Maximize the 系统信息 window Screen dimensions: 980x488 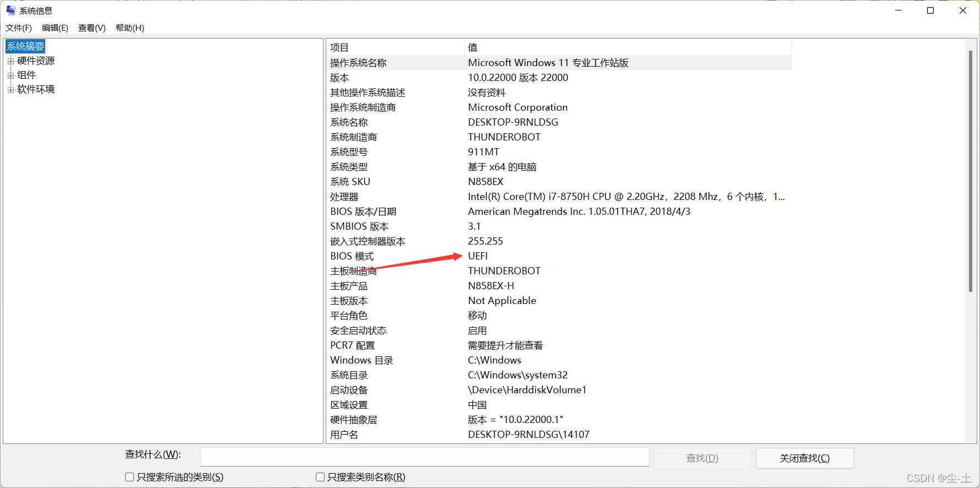click(930, 10)
